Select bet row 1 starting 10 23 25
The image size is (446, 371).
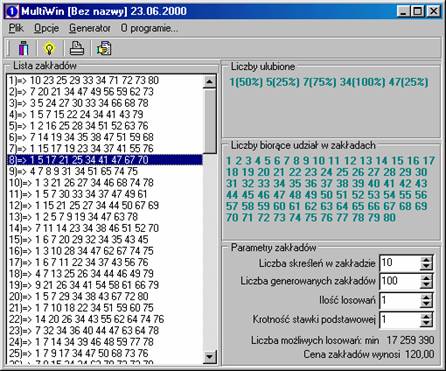pos(105,80)
